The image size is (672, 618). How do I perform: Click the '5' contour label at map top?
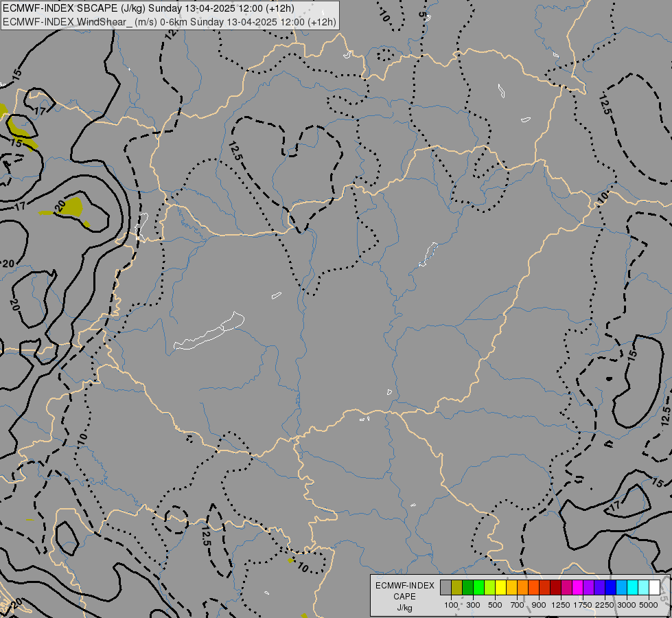pyautogui.click(x=423, y=14)
